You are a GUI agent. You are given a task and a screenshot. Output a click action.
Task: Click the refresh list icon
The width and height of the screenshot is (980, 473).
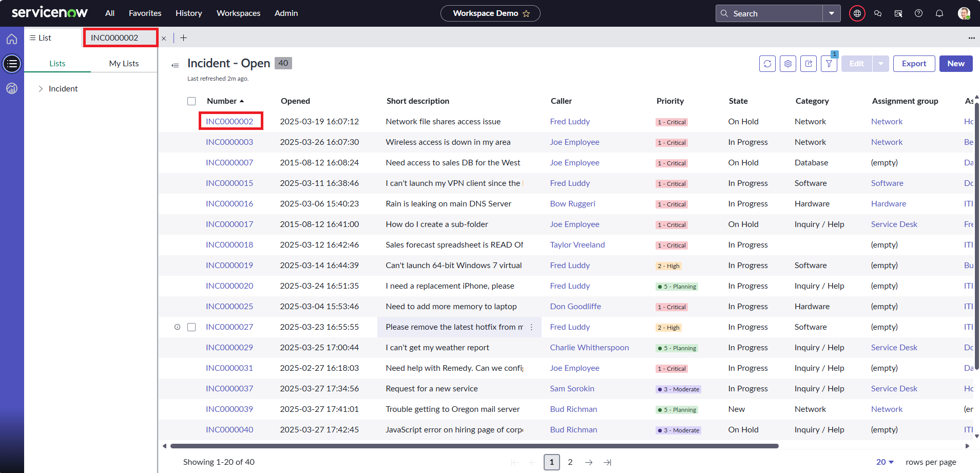coord(767,64)
